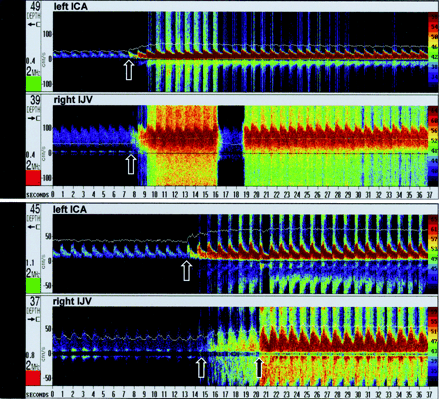Viewport: 440px width, 399px height.
Task: Click the hollow arrow in the depth 39 IJV trace
Action: click(x=131, y=164)
